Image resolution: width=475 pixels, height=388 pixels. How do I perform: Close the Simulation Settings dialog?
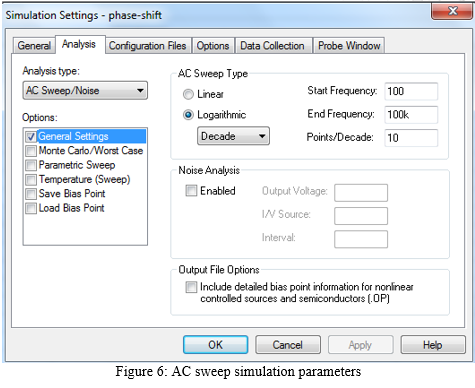453,11
